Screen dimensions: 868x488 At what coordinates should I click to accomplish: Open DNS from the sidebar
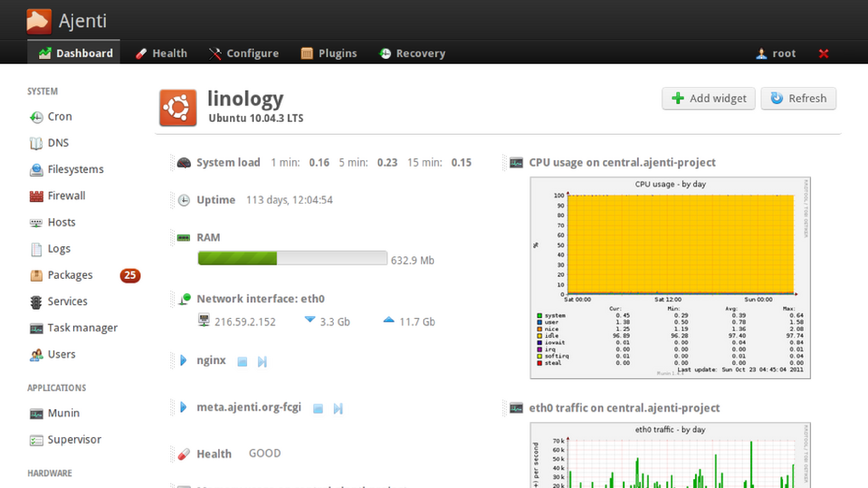click(49, 143)
